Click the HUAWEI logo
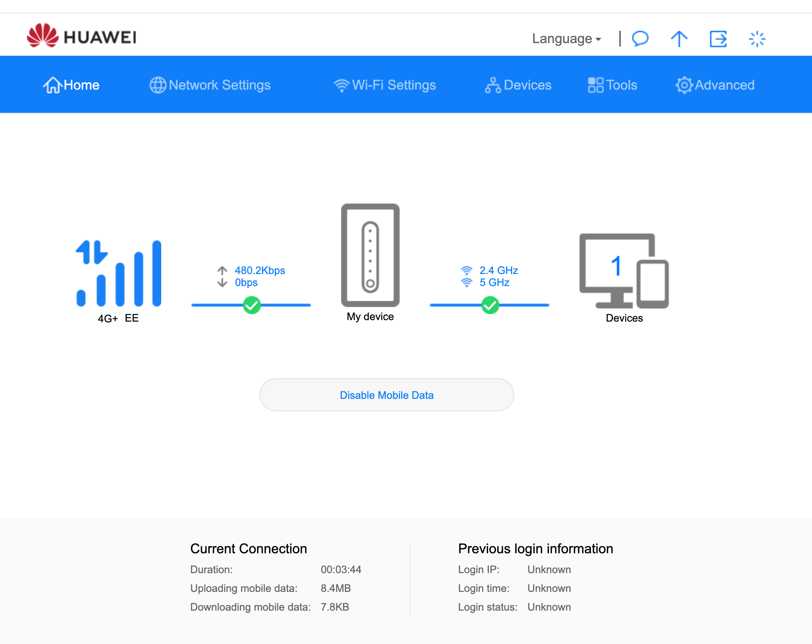This screenshot has height=644, width=812. click(82, 36)
